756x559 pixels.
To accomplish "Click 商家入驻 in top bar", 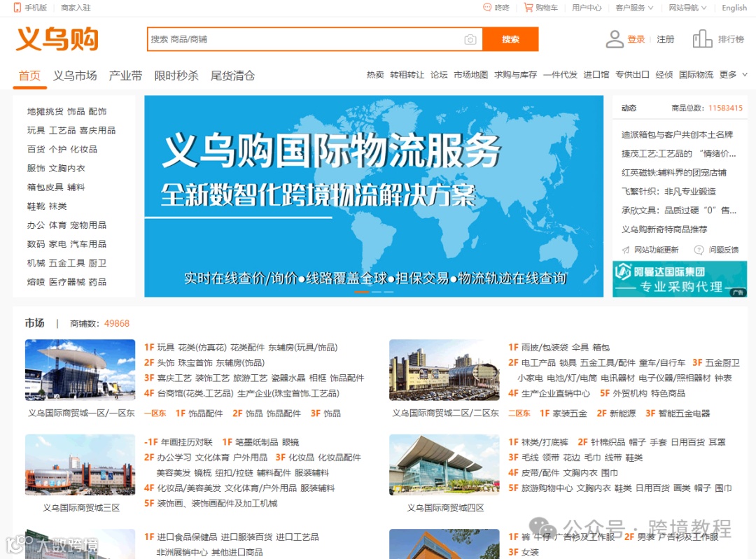I will click(76, 8).
